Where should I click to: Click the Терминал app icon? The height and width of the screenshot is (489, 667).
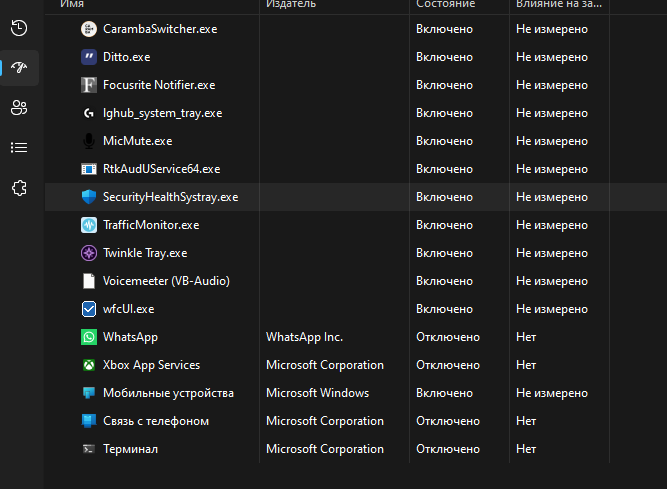pyautogui.click(x=88, y=449)
